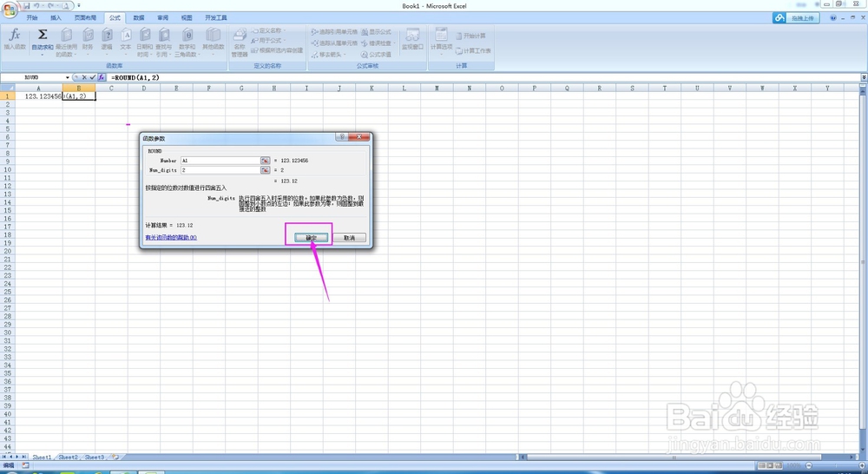Expand the Name Box dropdown arrow
The height and width of the screenshot is (474, 868).
68,77
